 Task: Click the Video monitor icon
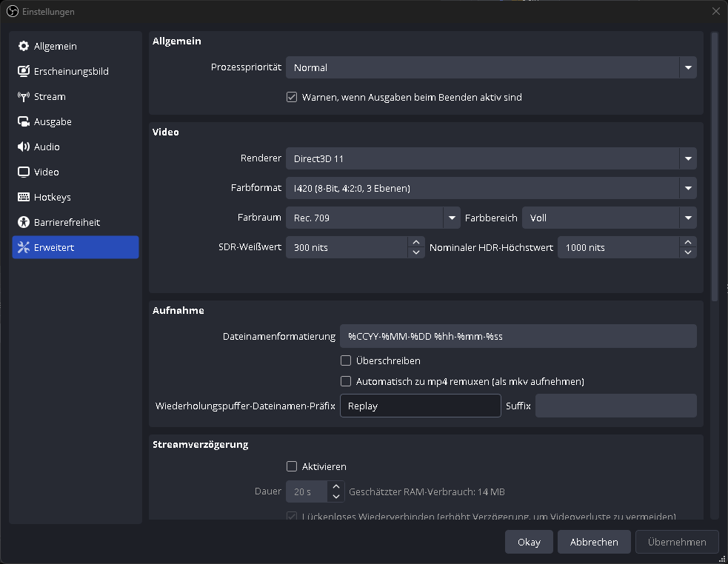(23, 172)
